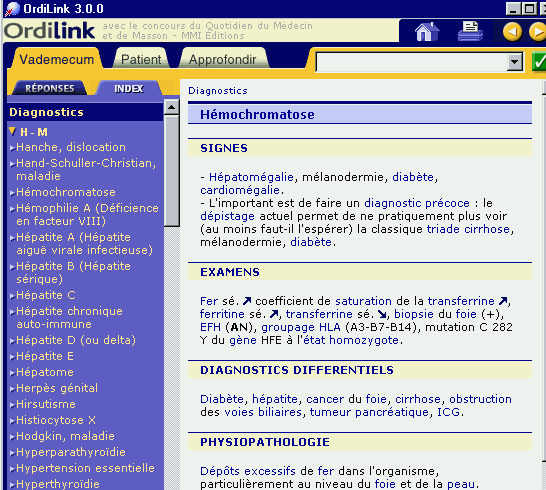Go to the home page icon
Image resolution: width=546 pixels, height=490 pixels.
click(x=427, y=31)
